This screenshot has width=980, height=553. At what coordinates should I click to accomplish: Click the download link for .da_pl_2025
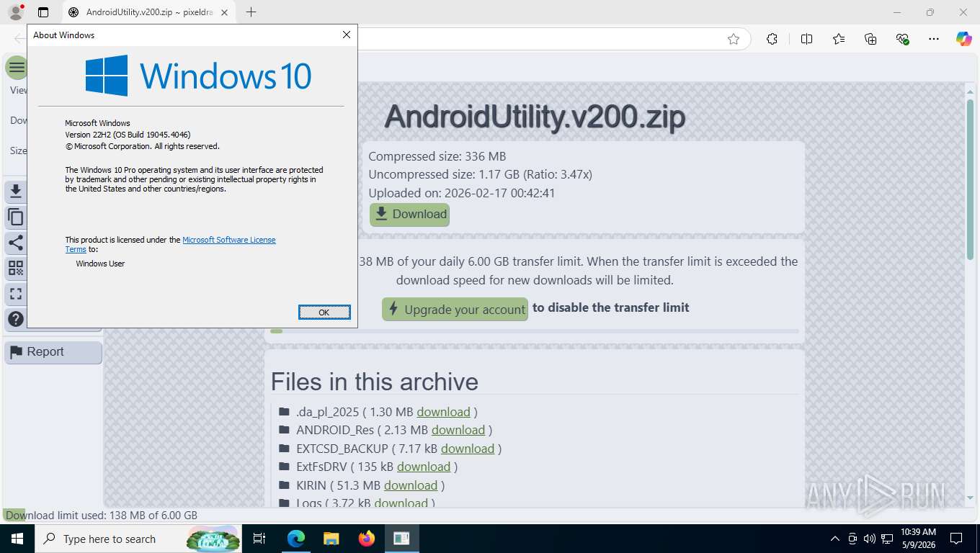(443, 412)
